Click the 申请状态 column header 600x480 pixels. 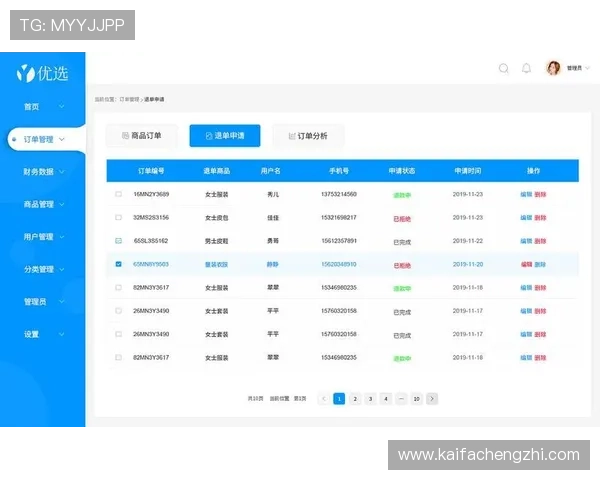pyautogui.click(x=402, y=171)
